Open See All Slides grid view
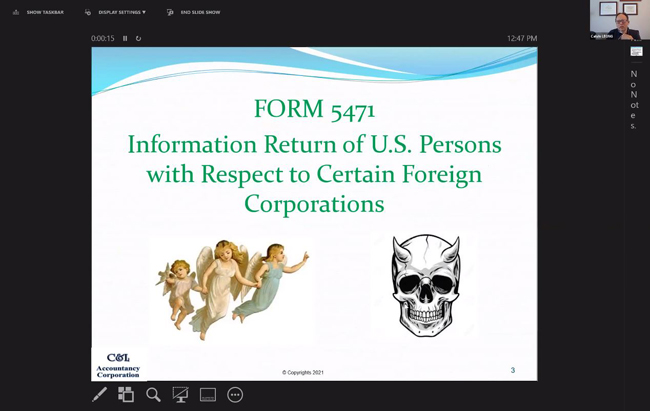The width and height of the screenshot is (650, 411). [x=126, y=394]
